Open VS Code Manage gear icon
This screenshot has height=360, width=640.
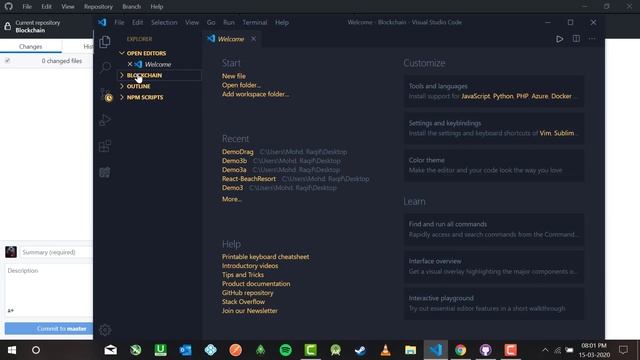(x=105, y=330)
